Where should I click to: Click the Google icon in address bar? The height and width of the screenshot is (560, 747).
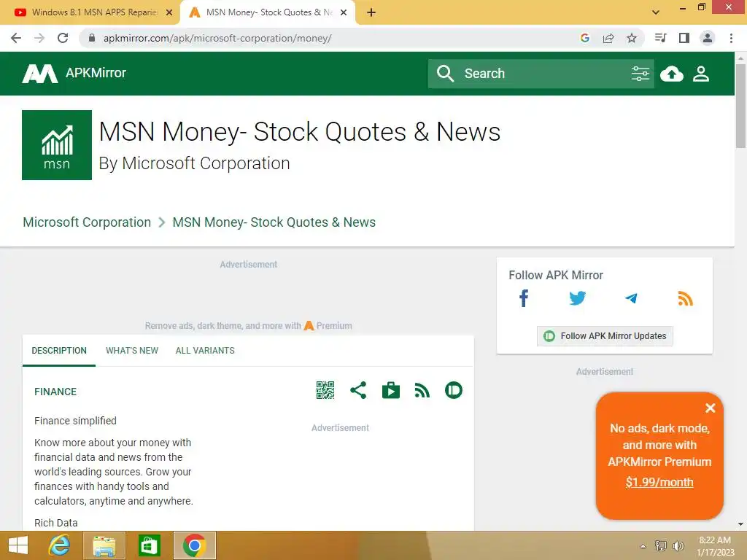click(585, 38)
